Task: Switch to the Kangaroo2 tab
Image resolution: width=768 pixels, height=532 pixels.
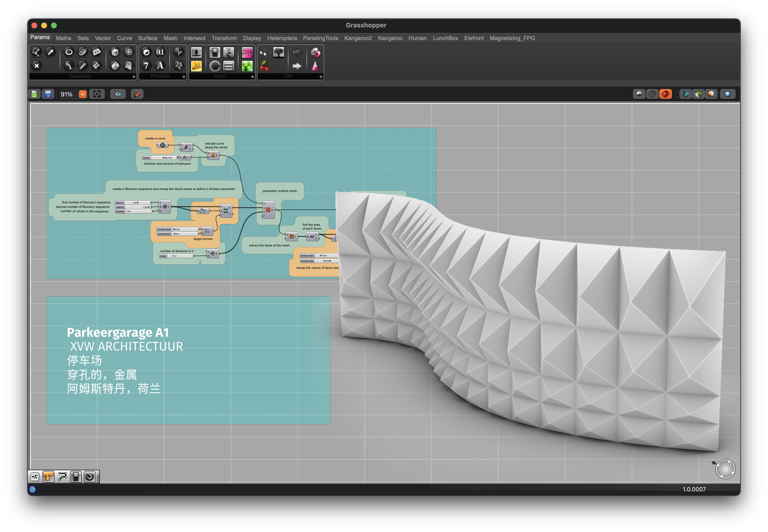Action: click(x=358, y=38)
